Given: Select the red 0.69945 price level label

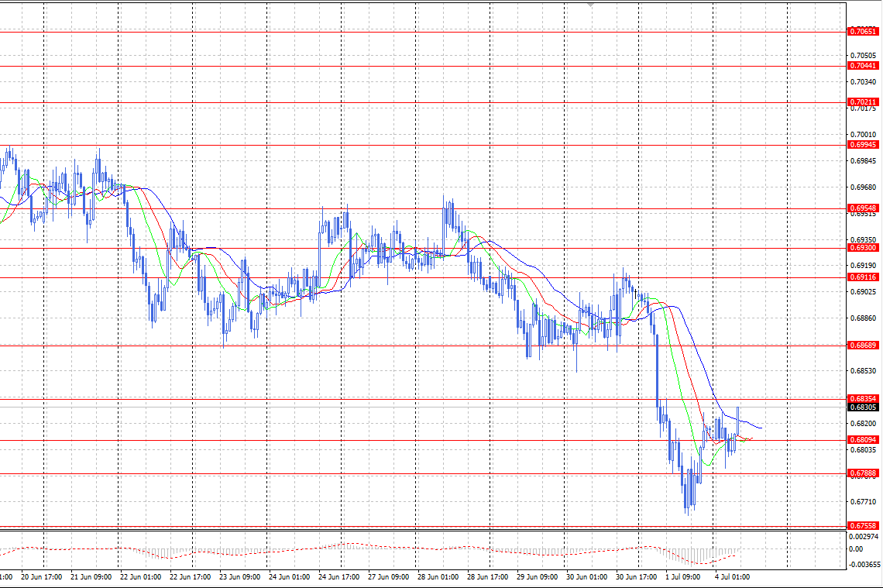Looking at the screenshot, I should tap(863, 145).
